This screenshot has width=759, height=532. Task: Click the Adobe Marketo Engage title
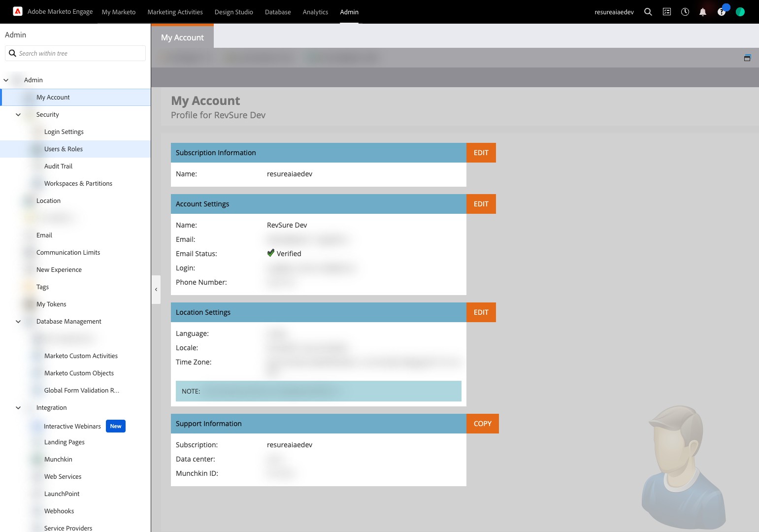pyautogui.click(x=60, y=11)
